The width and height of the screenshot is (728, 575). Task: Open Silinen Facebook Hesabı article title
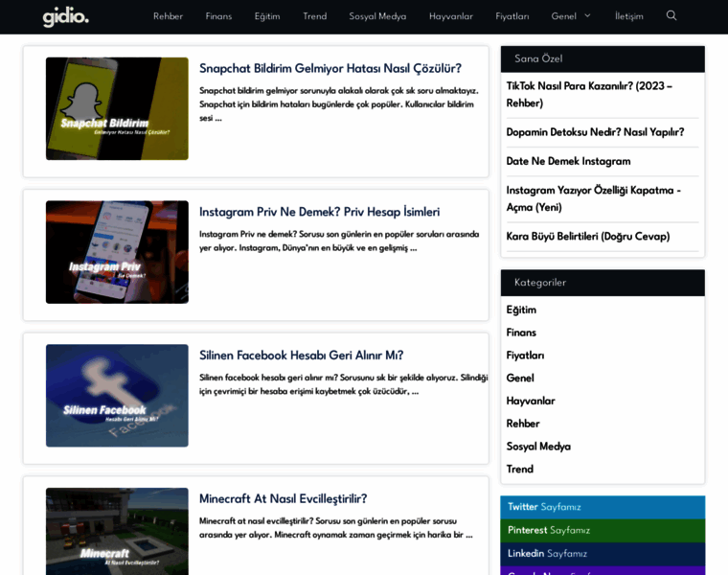[x=302, y=356]
